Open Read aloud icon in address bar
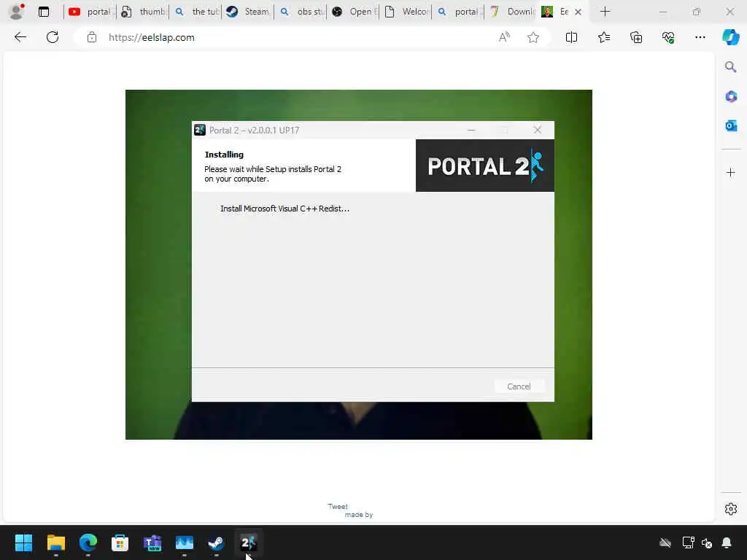 (x=504, y=37)
